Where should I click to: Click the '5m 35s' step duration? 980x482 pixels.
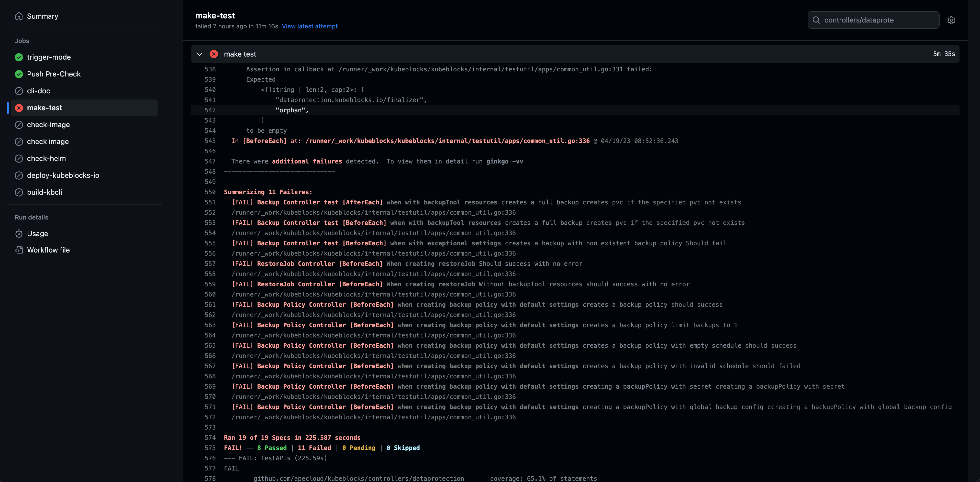click(944, 54)
